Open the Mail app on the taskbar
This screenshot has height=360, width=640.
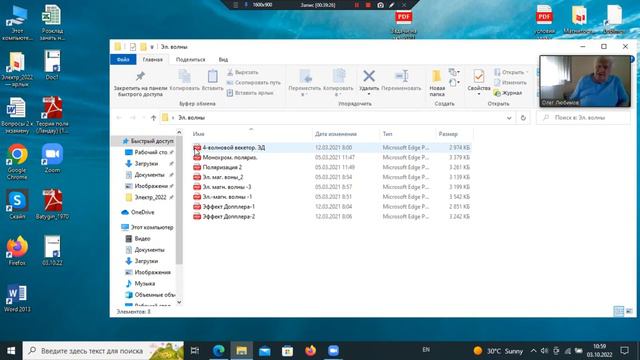(x=264, y=351)
